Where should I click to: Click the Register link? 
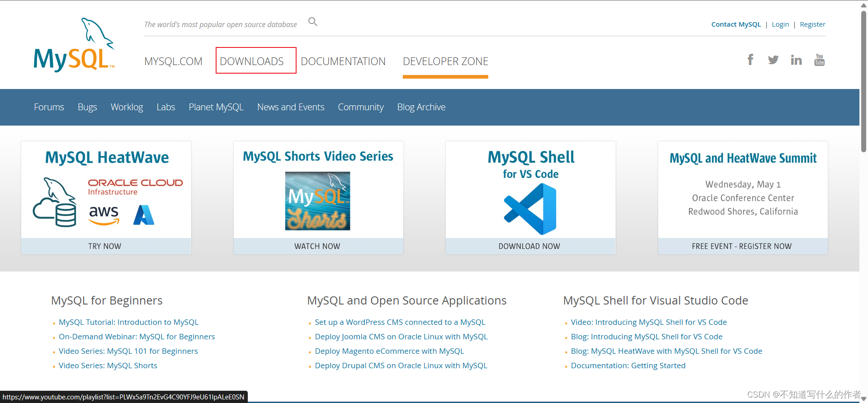812,24
